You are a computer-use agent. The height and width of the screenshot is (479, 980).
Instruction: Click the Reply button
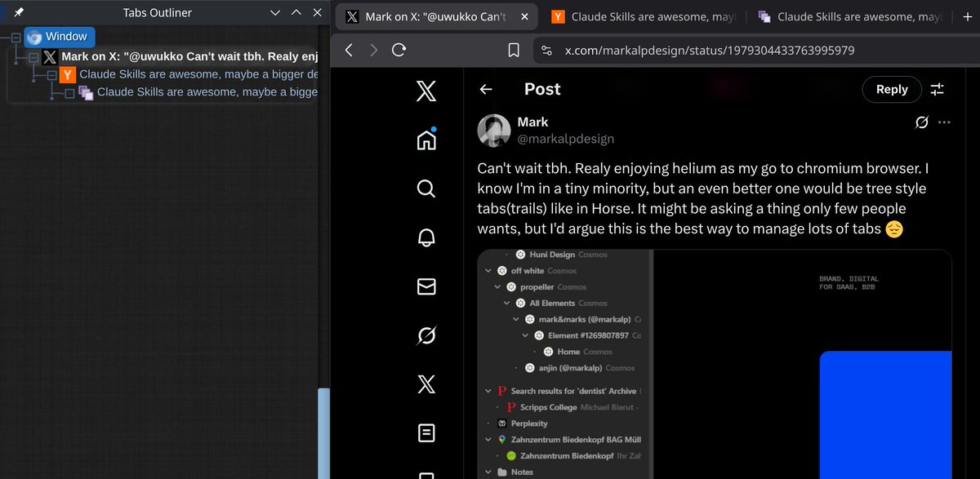click(892, 90)
